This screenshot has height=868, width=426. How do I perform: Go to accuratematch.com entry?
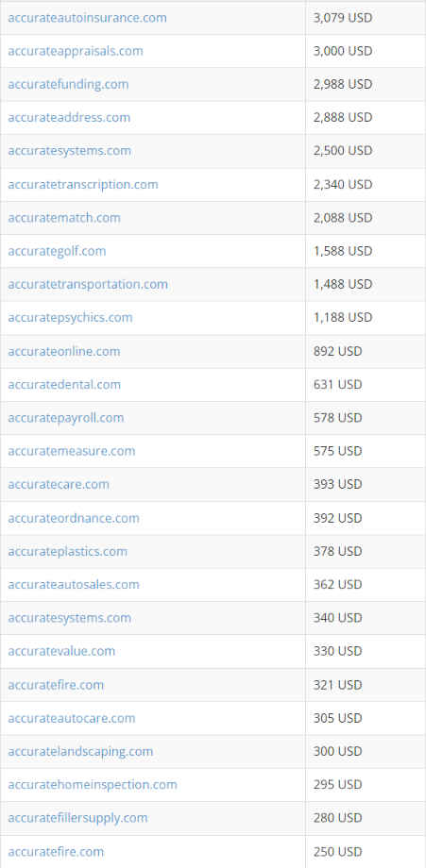63,218
